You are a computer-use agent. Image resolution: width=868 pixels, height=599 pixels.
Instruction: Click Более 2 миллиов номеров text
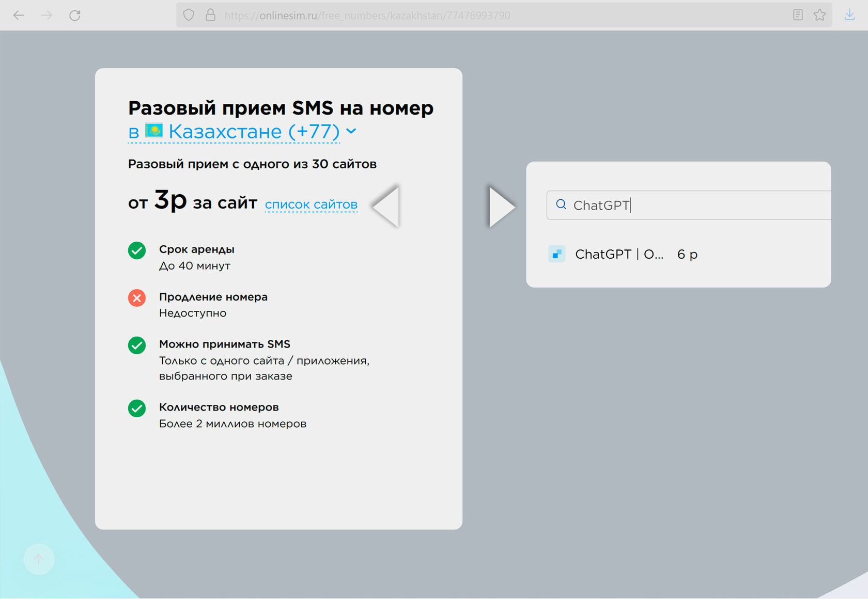[233, 423]
